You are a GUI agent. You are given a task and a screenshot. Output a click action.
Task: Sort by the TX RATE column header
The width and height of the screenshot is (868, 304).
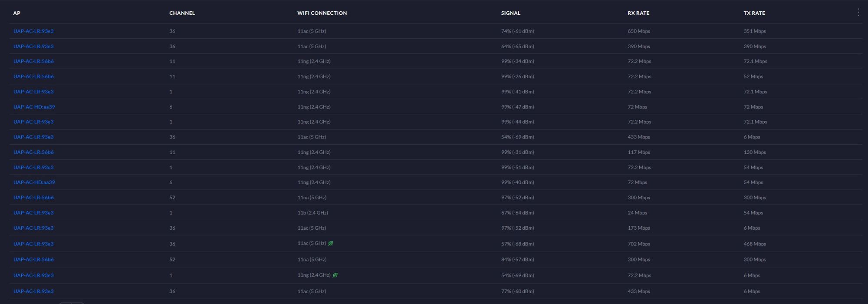coord(754,13)
